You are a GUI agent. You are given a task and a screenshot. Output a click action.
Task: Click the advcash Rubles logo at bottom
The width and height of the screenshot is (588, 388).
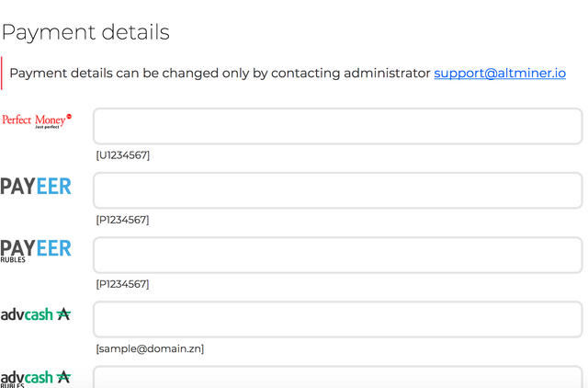36,379
